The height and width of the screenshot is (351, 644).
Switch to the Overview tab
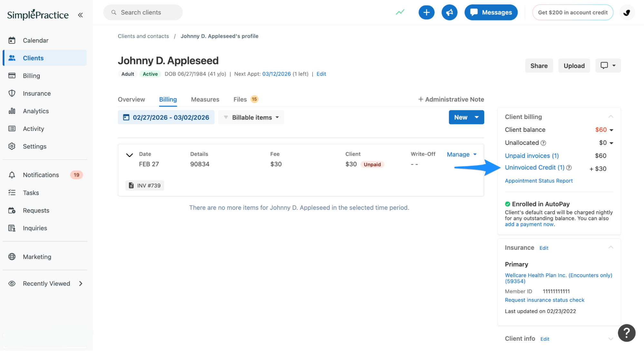[131, 99]
